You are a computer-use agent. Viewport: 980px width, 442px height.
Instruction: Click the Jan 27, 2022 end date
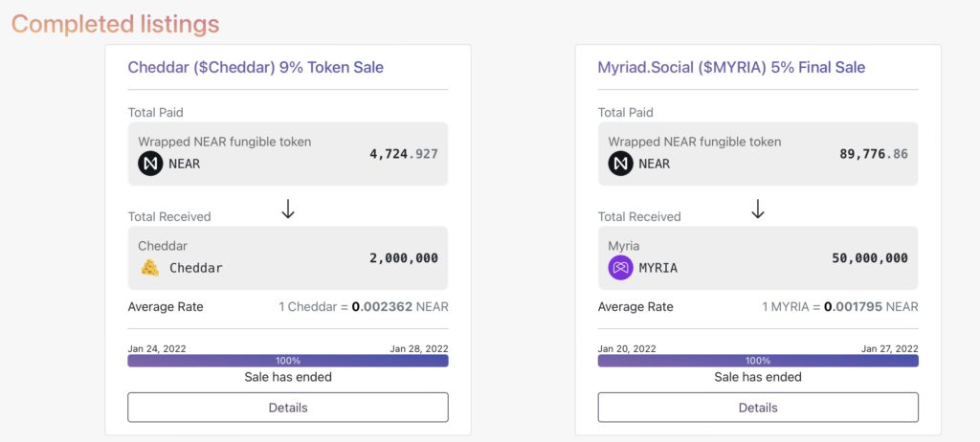point(889,349)
